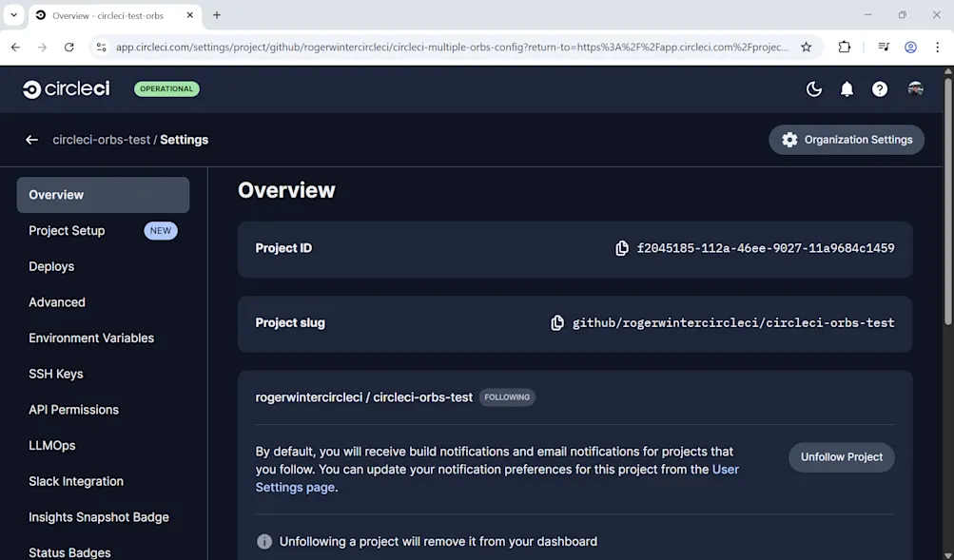Open Organization Settings
954x560 pixels.
[x=846, y=139]
